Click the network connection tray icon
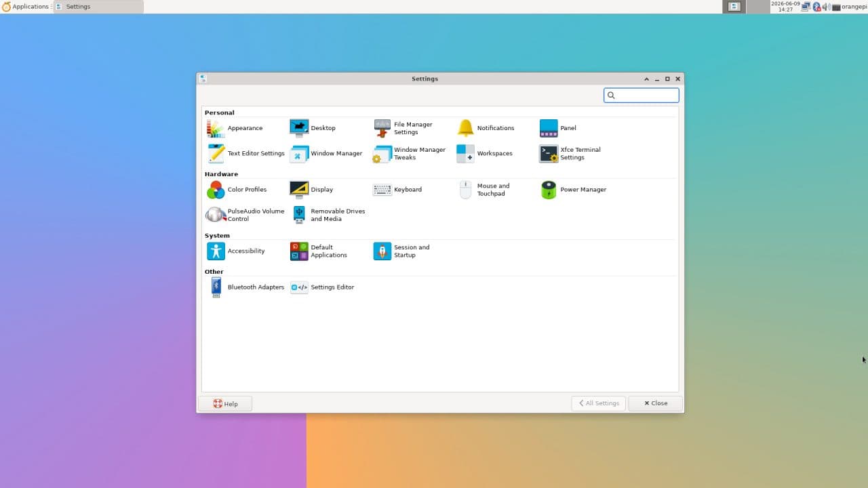The image size is (868, 488). point(806,7)
